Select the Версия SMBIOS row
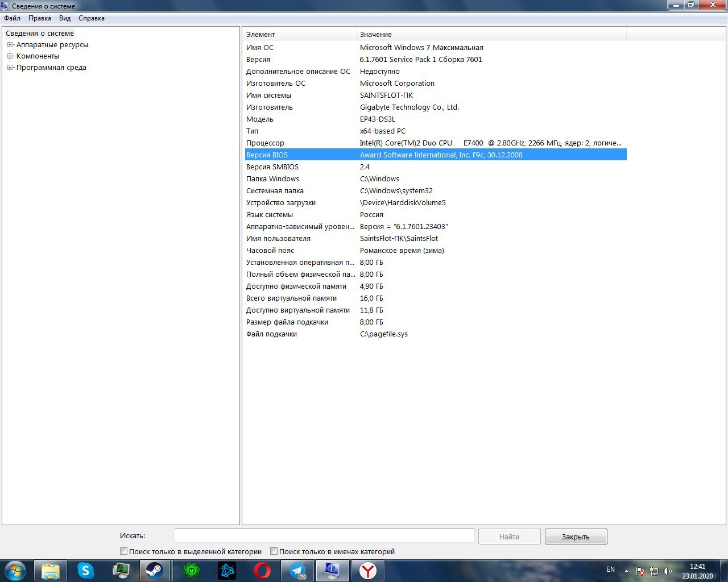The image size is (728, 582). (436, 167)
